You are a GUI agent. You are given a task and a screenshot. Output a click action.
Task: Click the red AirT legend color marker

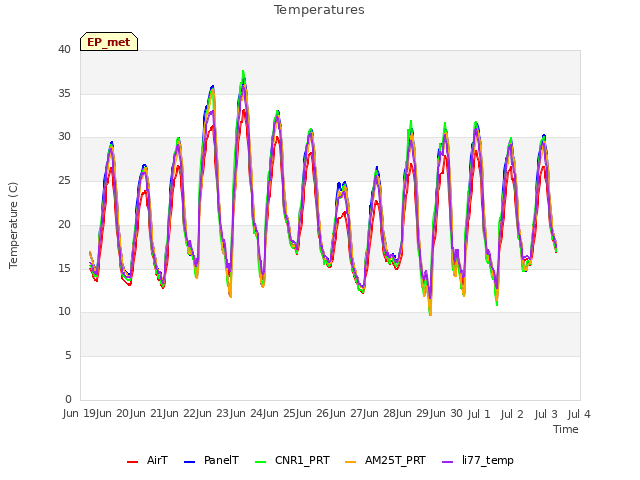(x=133, y=462)
